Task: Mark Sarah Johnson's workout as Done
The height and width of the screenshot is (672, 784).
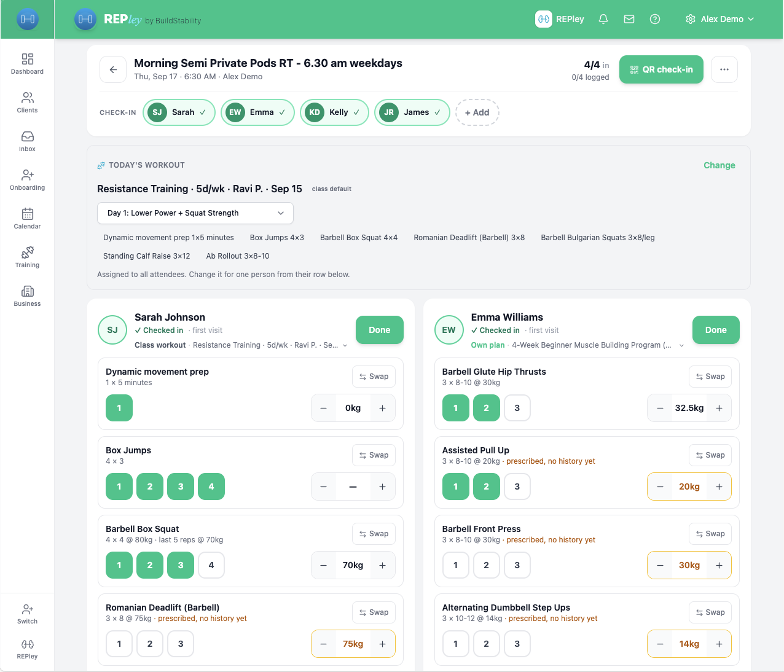Action: pos(380,330)
